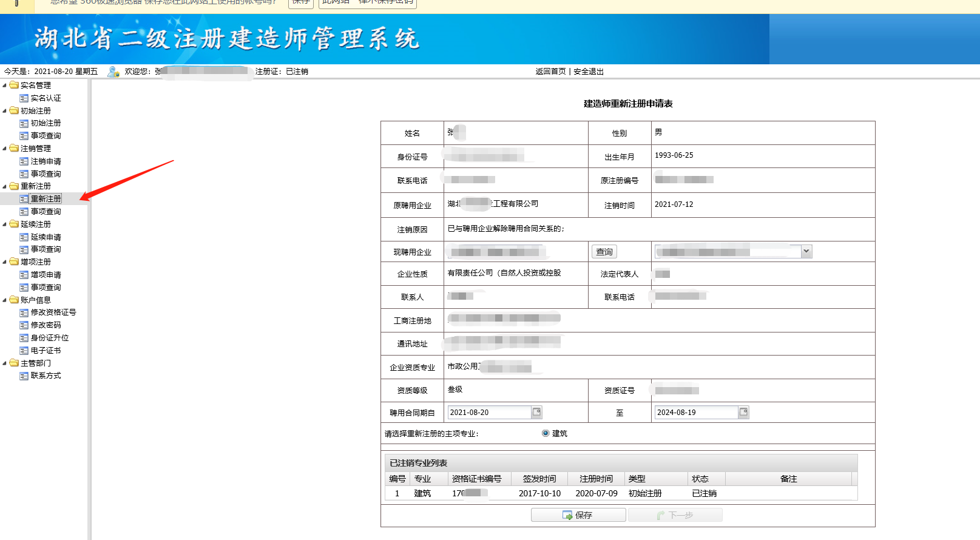Collapse the 重新注册 tree node
Screen dimensions: 980x540
click(x=5, y=186)
